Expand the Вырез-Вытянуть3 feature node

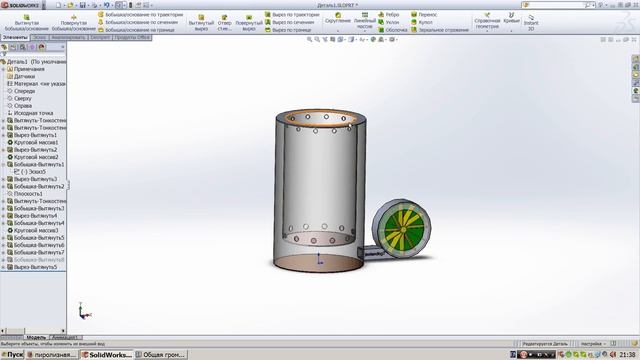(4, 179)
